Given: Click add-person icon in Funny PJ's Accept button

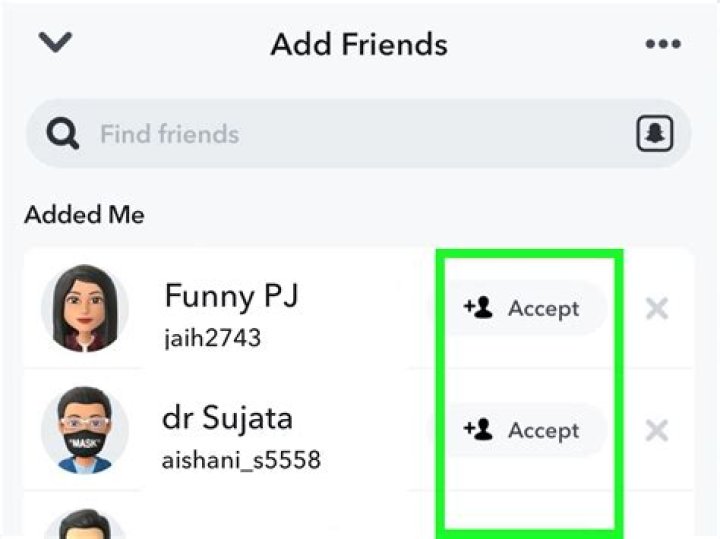Looking at the screenshot, I should [x=479, y=308].
